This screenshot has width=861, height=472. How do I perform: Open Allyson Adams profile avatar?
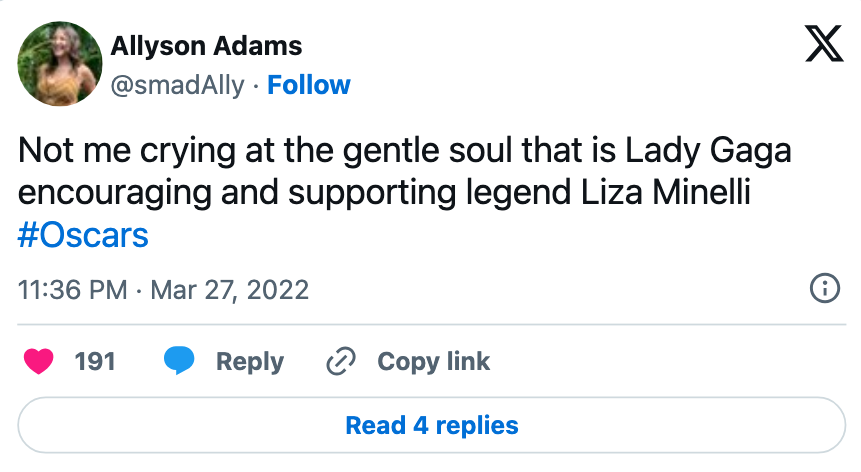61,64
